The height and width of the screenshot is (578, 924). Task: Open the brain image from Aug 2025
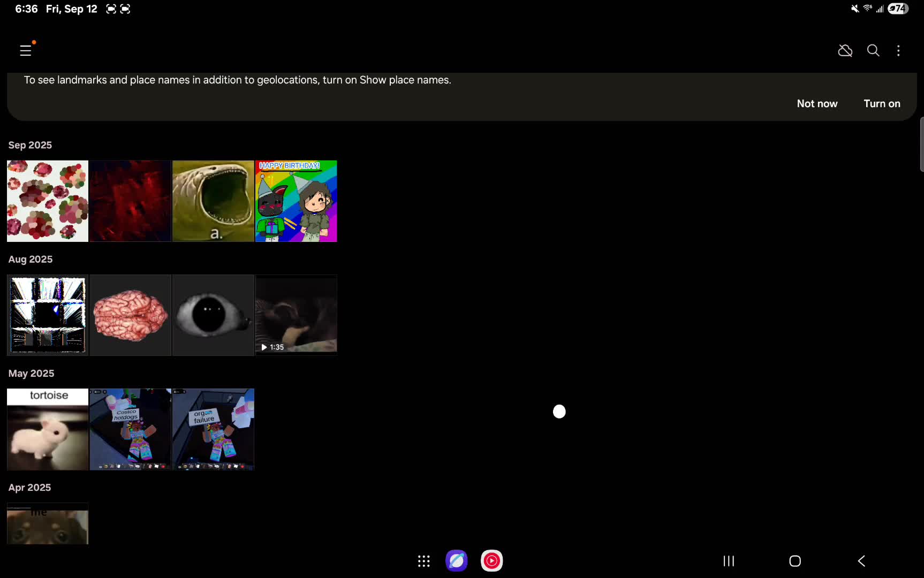point(130,315)
